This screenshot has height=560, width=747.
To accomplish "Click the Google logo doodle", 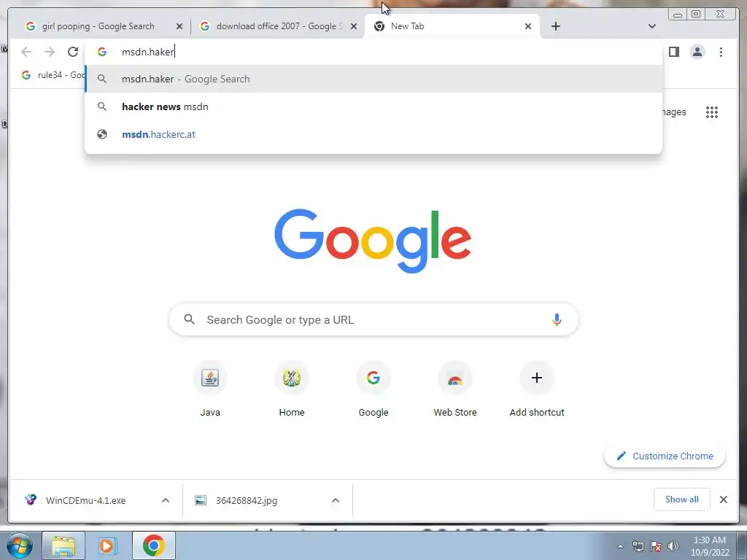I will pyautogui.click(x=373, y=241).
